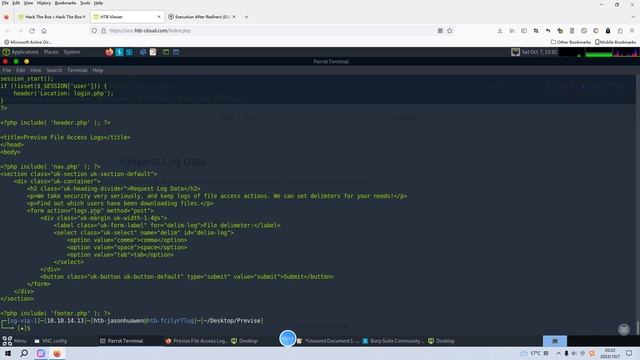
Task: Open the Parrot Places menu
Action: (x=51, y=52)
